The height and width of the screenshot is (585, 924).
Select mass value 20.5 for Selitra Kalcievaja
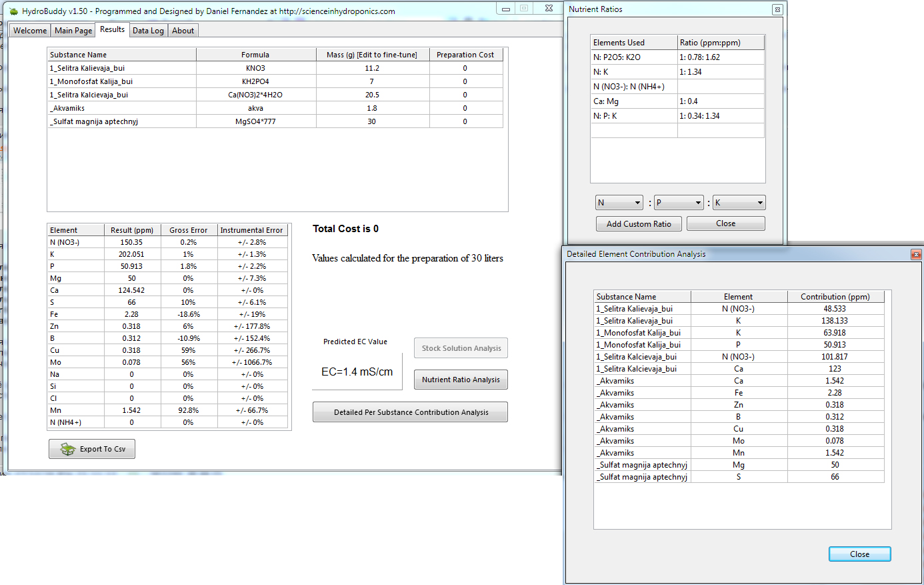[x=373, y=95]
